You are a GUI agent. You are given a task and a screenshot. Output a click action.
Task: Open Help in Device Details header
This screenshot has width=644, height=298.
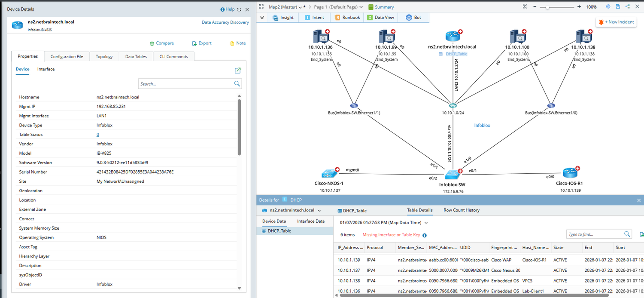point(228,9)
